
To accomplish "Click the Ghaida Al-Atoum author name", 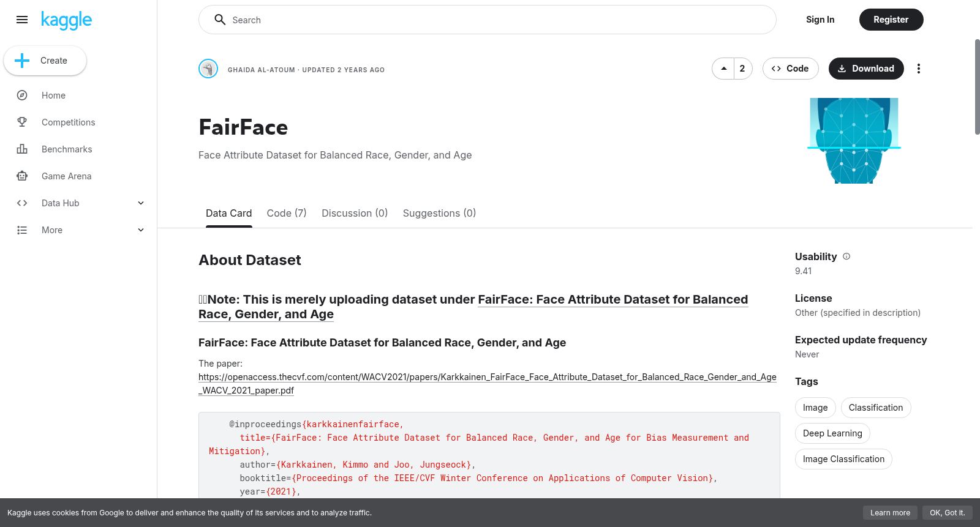I will click(262, 70).
